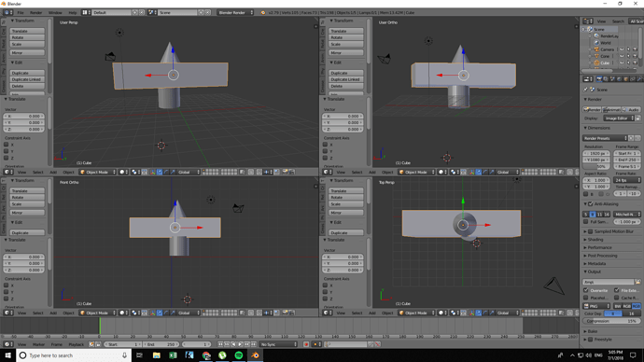Click Duplicate Linked in top-left tool shelf
This screenshot has width=644, height=362.
pyautogui.click(x=27, y=79)
